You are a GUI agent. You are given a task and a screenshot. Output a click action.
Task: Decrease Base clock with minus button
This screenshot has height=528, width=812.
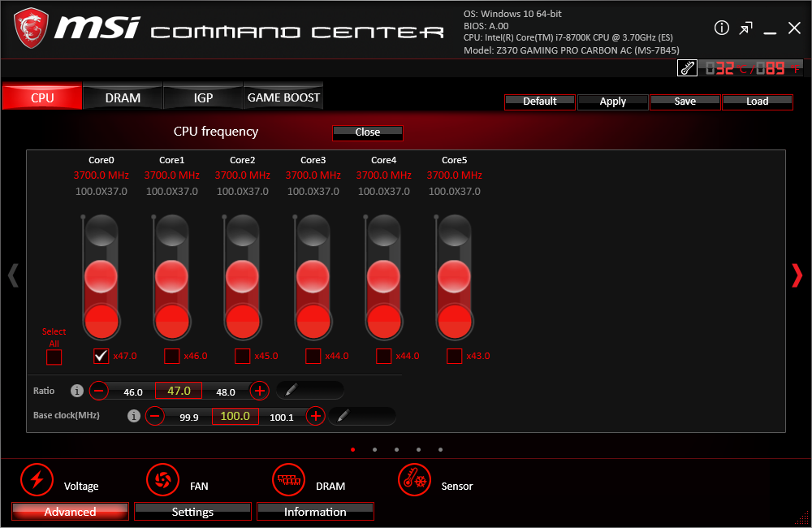pos(155,416)
